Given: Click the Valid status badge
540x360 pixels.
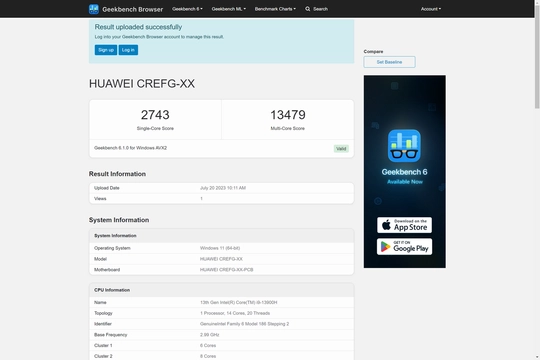Looking at the screenshot, I should [x=341, y=148].
